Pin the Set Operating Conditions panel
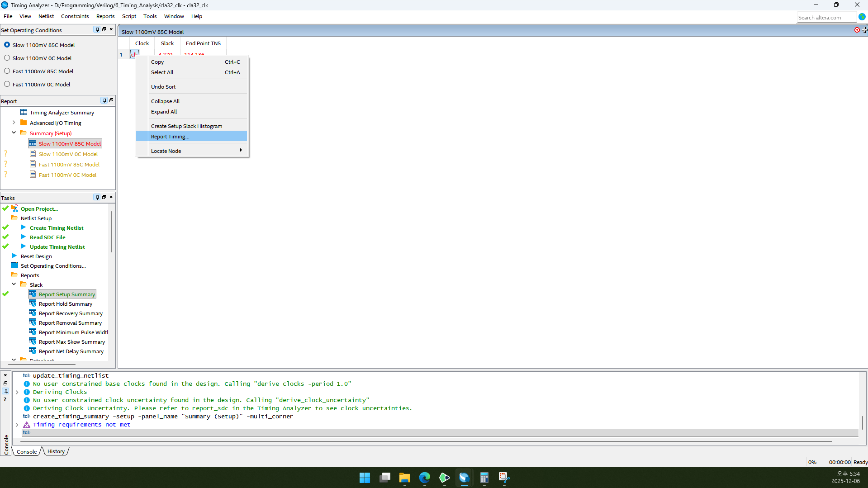 tap(97, 29)
